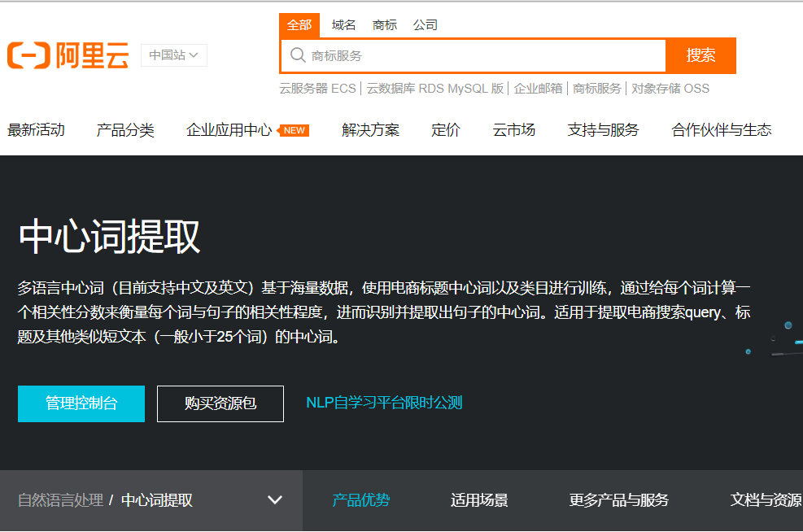Switch to the 更多产品与服务 section tab
Image resolution: width=803 pixels, height=532 pixels.
[x=618, y=500]
